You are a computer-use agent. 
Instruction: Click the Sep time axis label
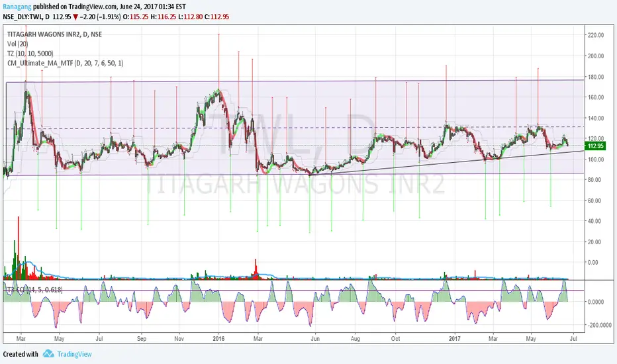pyautogui.click(x=142, y=338)
